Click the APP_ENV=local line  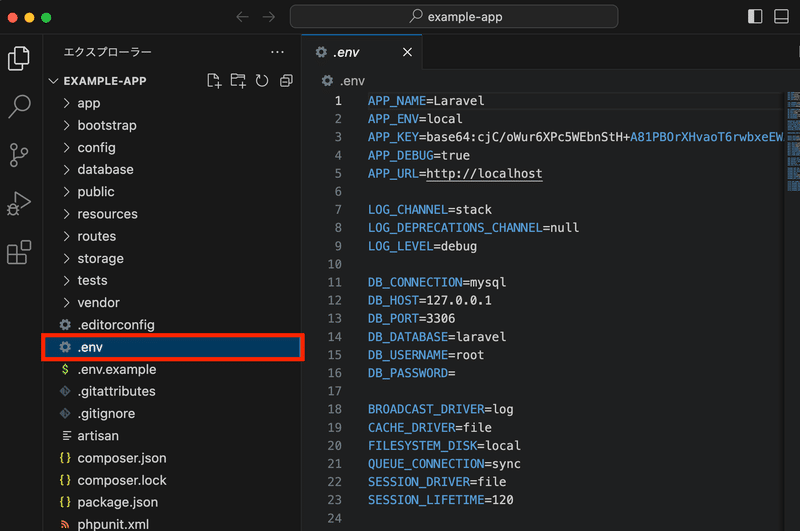coord(415,119)
